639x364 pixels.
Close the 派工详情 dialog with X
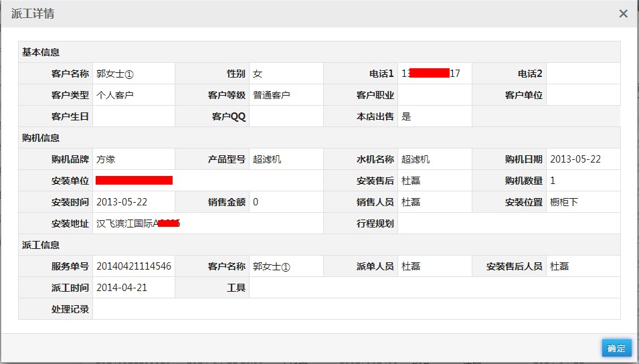pos(623,13)
